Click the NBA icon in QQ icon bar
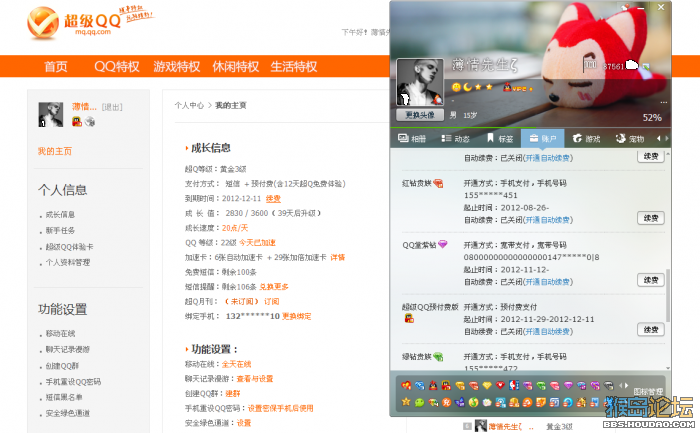 (x=514, y=385)
